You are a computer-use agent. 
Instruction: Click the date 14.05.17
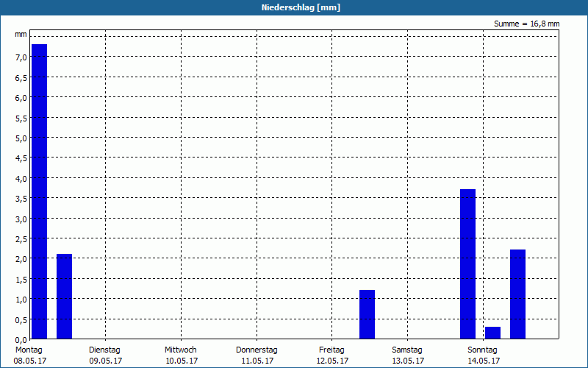click(x=484, y=361)
